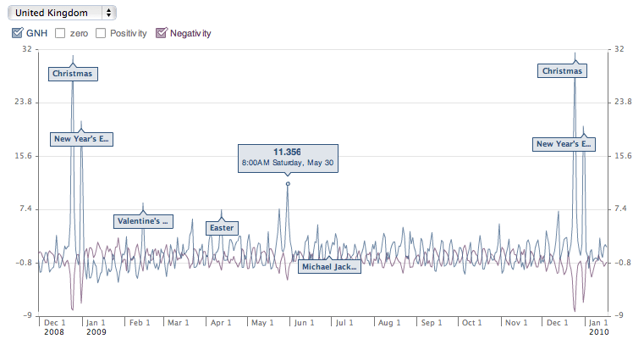The height and width of the screenshot is (339, 644).
Task: Click the Valentine's Day event label
Action: pyautogui.click(x=143, y=221)
